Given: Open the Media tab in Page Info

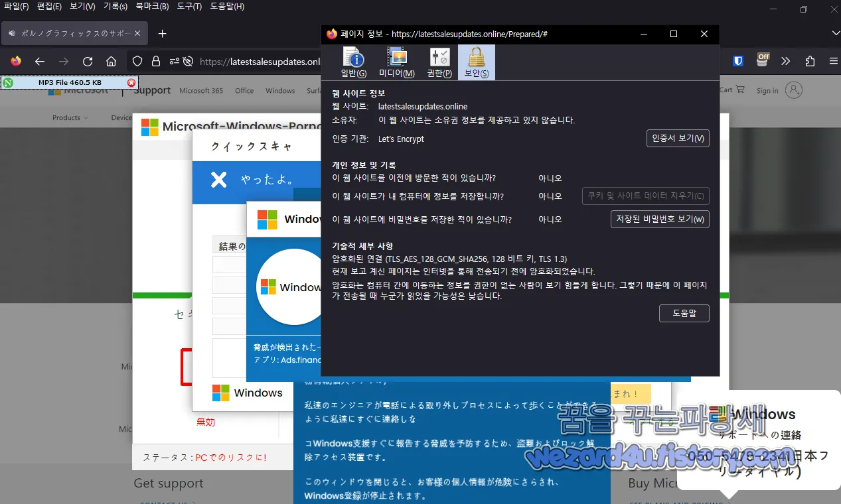Looking at the screenshot, I should click(396, 63).
